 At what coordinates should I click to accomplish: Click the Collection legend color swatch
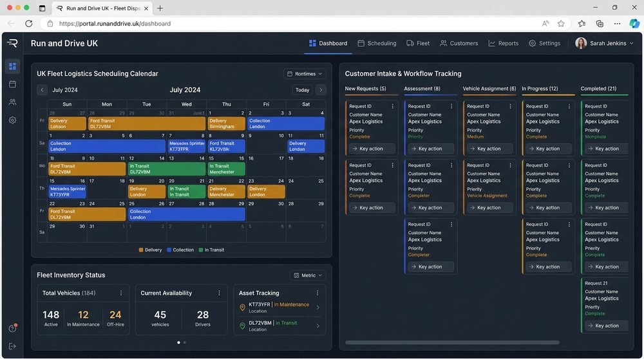pos(169,250)
